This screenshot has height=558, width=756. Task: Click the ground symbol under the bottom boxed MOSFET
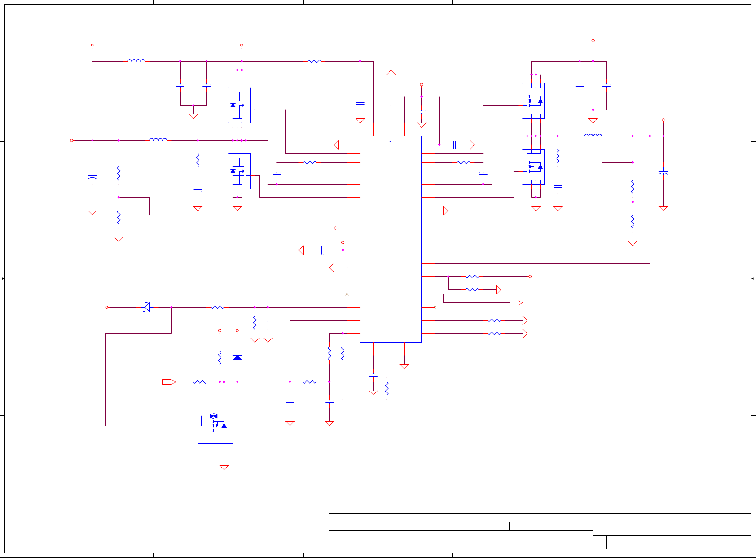coord(224,467)
